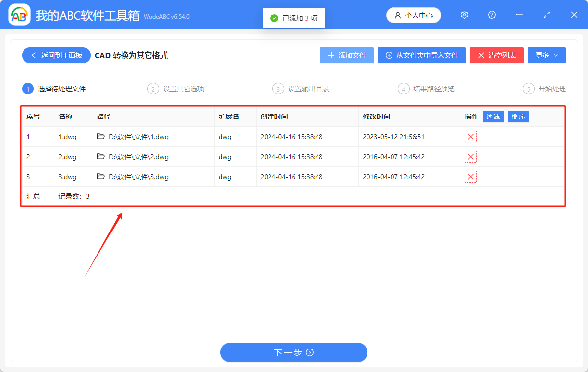The width and height of the screenshot is (588, 372).
Task: Remove 1.dwg using its red X icon
Action: (470, 137)
